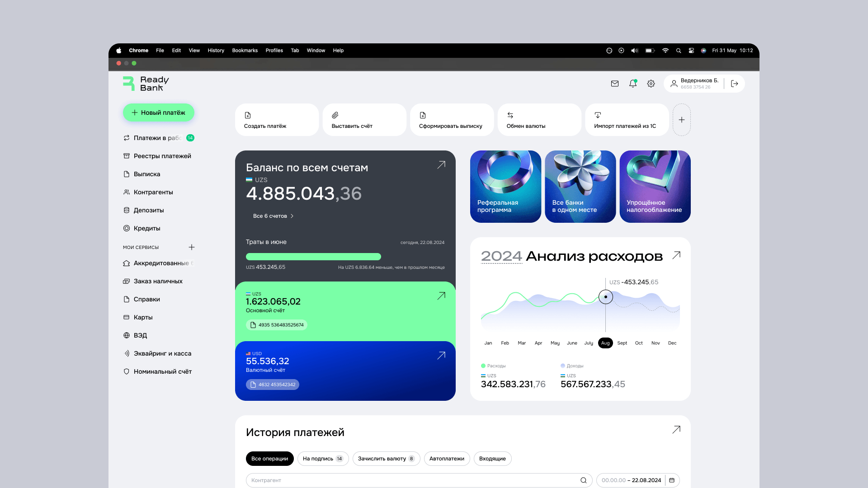Click the chart marker on August line
868x488 pixels.
click(x=606, y=297)
